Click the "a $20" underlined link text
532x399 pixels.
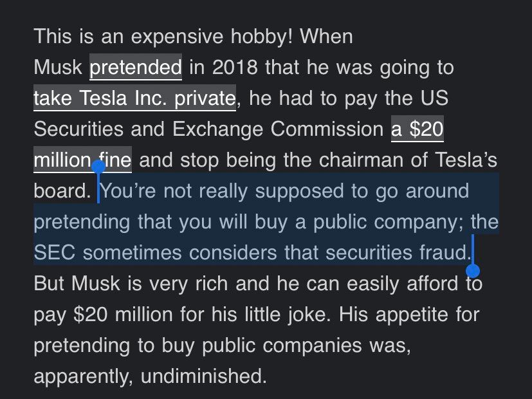coord(417,129)
